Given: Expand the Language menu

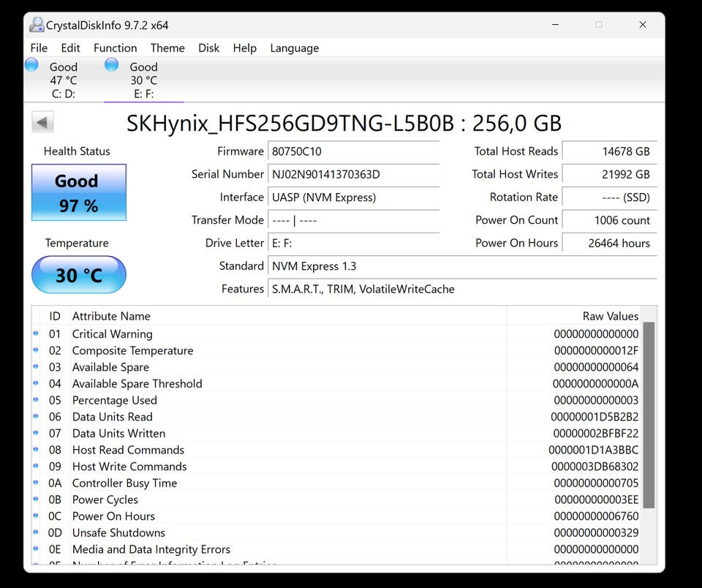Looking at the screenshot, I should pos(294,48).
